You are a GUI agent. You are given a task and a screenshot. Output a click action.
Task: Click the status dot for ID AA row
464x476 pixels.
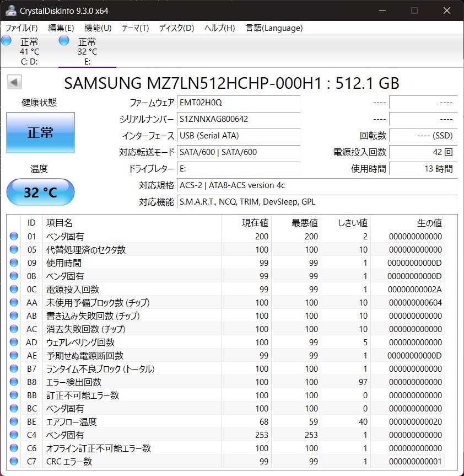click(14, 302)
